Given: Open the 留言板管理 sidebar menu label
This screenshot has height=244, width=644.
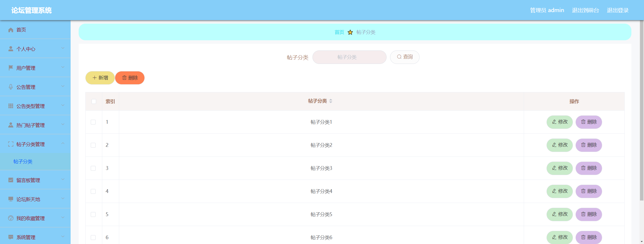Looking at the screenshot, I should coord(28,180).
